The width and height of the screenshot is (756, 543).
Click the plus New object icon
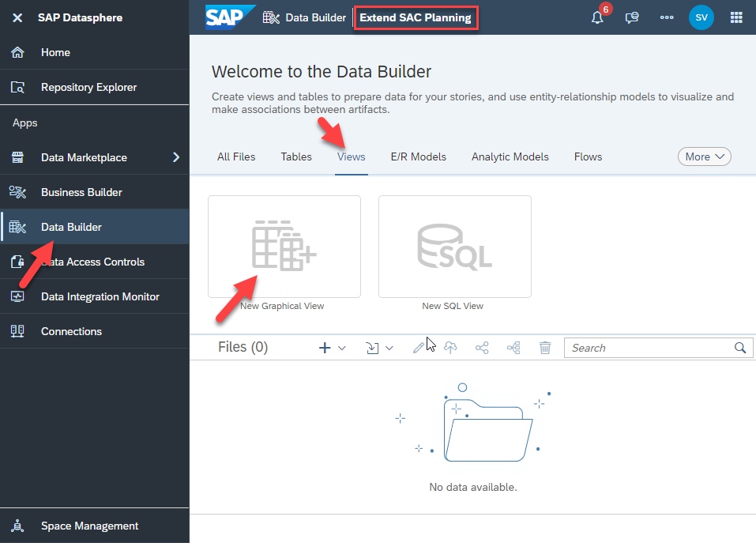click(325, 348)
